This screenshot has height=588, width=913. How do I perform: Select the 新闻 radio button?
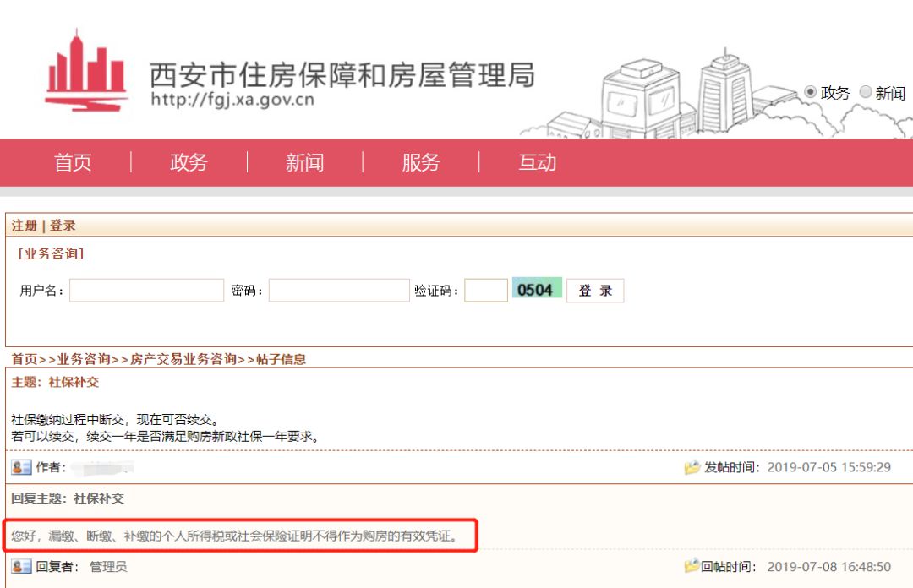click(x=864, y=93)
